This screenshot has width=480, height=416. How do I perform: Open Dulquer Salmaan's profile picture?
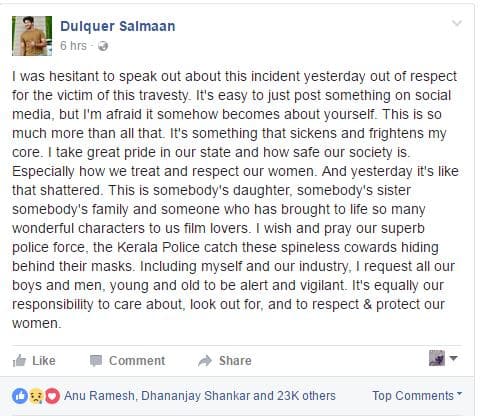point(32,36)
